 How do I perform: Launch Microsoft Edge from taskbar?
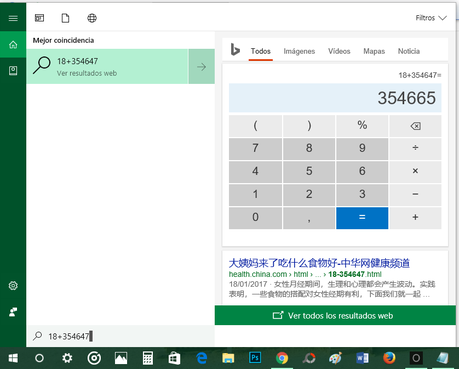(201, 358)
